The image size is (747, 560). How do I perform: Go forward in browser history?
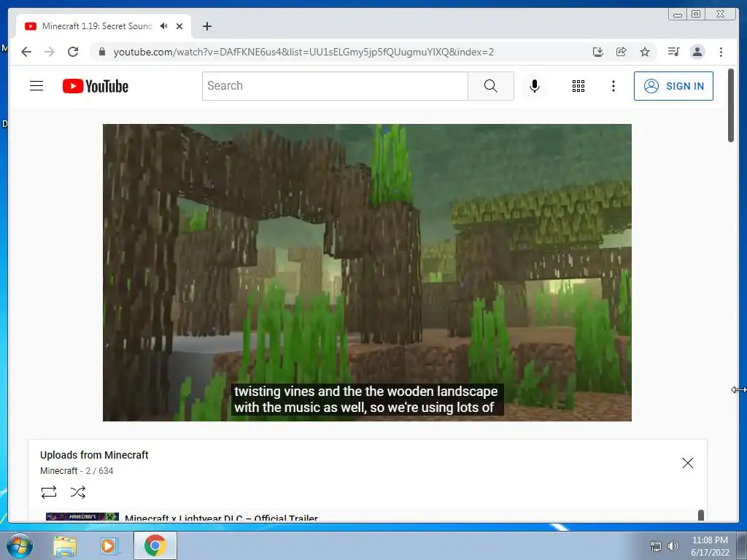[50, 52]
